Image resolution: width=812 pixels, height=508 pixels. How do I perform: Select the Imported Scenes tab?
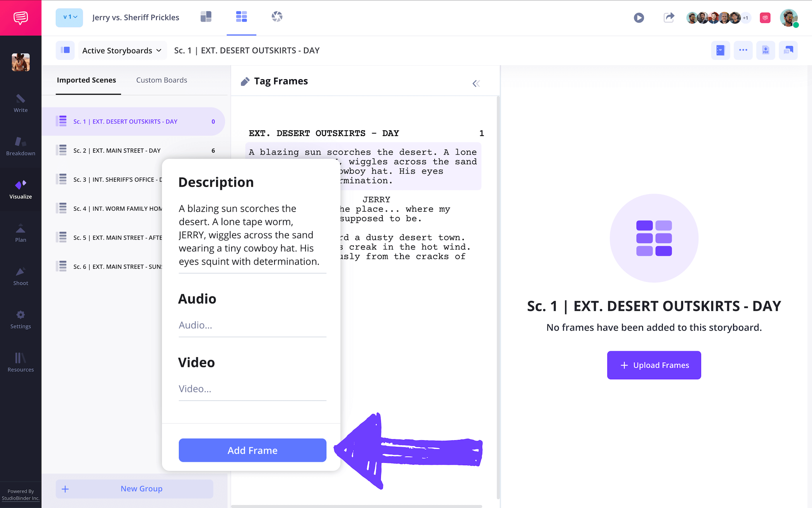[x=86, y=80]
